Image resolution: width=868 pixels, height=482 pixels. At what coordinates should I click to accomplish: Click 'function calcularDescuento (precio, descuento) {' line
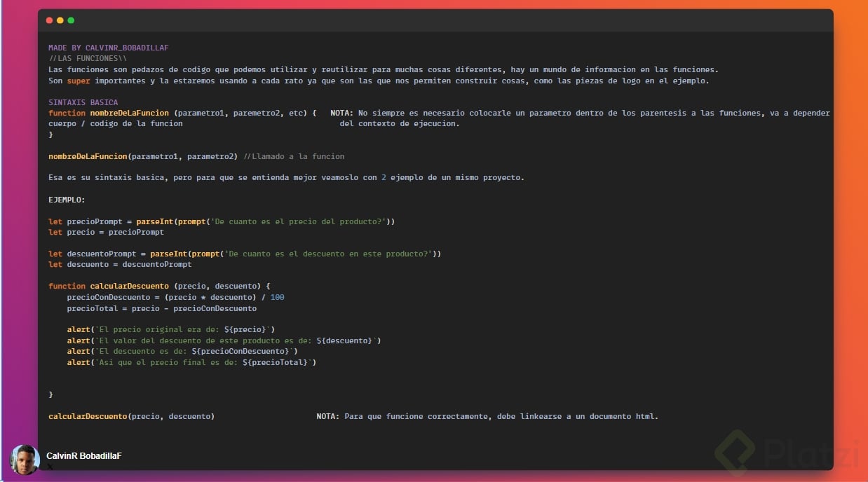point(159,287)
